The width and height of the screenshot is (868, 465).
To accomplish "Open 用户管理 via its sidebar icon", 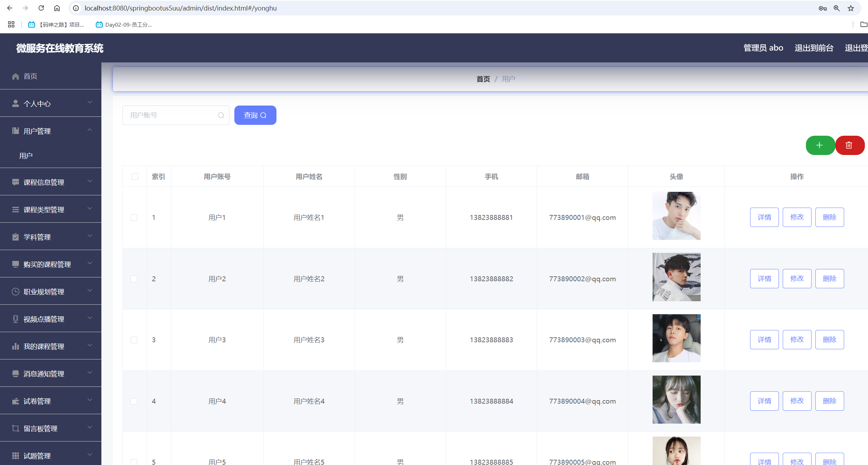I will coord(15,131).
